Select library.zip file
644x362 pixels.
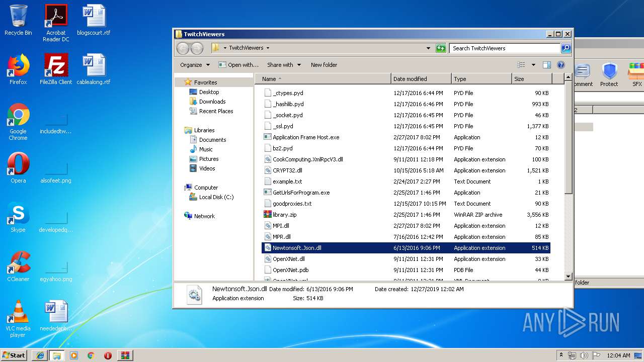[x=407, y=215]
